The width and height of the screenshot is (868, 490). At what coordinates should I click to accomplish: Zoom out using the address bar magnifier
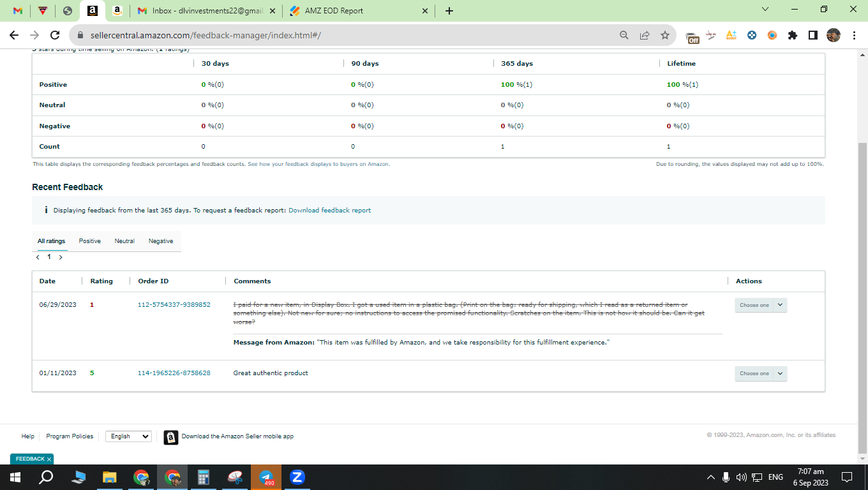click(624, 36)
